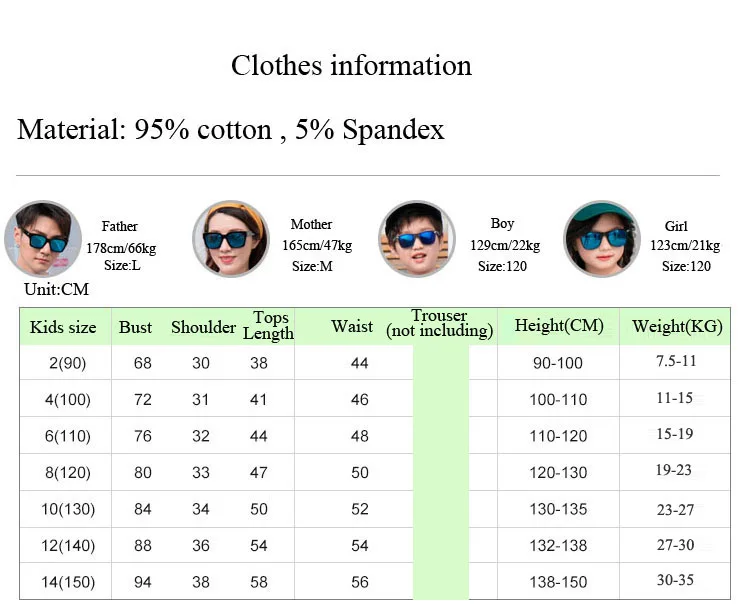Click the Trouser (not including) header
This screenshot has height=604, width=750.
click(440, 324)
